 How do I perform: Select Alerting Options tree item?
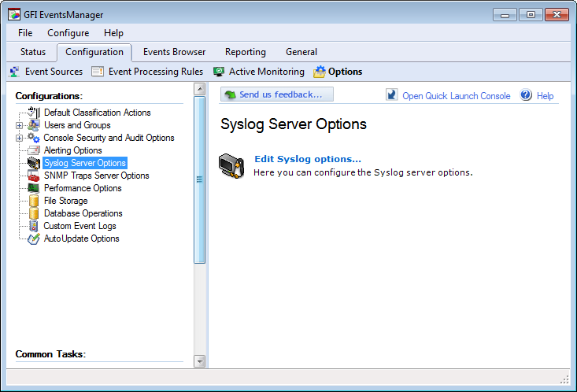pos(73,150)
